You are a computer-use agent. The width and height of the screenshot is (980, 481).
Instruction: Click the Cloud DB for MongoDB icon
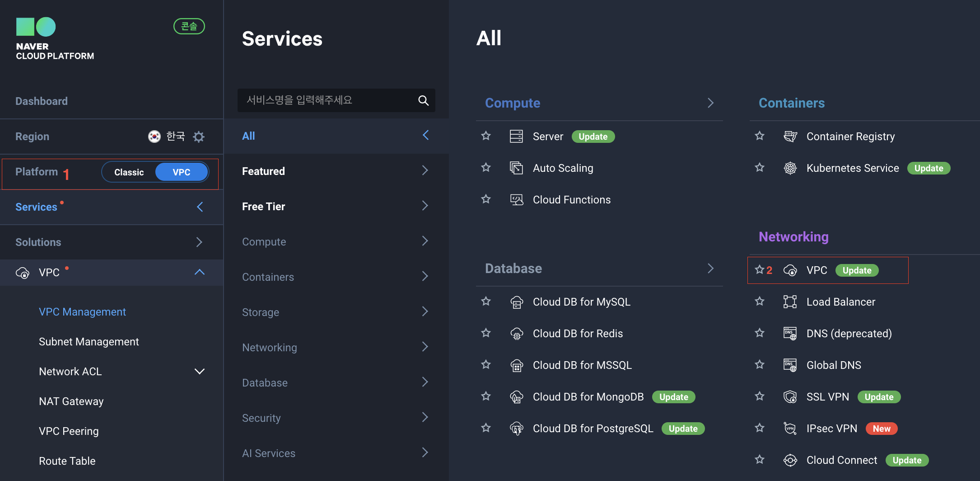coord(516,396)
